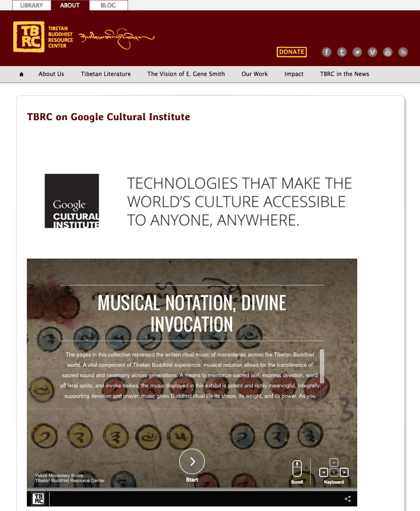Open TBRC in the News menu
Viewport: 420px width, 511px height.
[x=344, y=74]
